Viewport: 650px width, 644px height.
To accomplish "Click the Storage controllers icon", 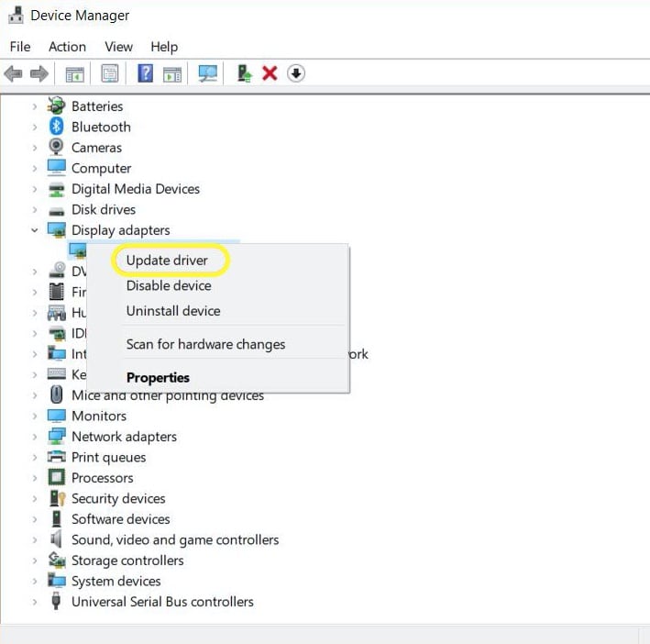I will (x=56, y=560).
